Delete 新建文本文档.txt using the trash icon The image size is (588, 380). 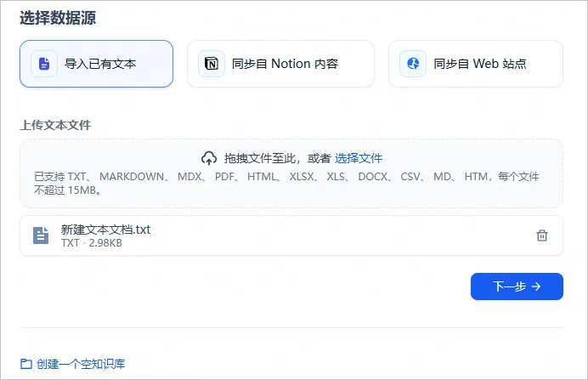pyautogui.click(x=542, y=235)
